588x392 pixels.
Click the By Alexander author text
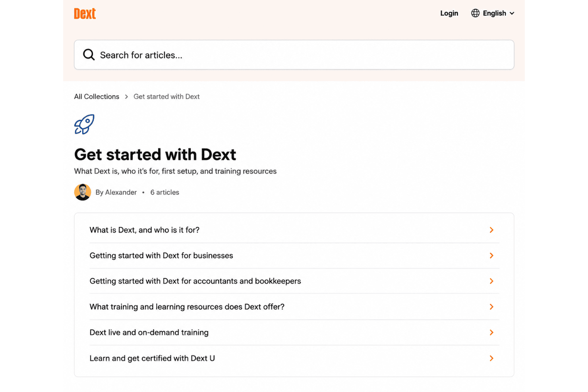(x=116, y=192)
